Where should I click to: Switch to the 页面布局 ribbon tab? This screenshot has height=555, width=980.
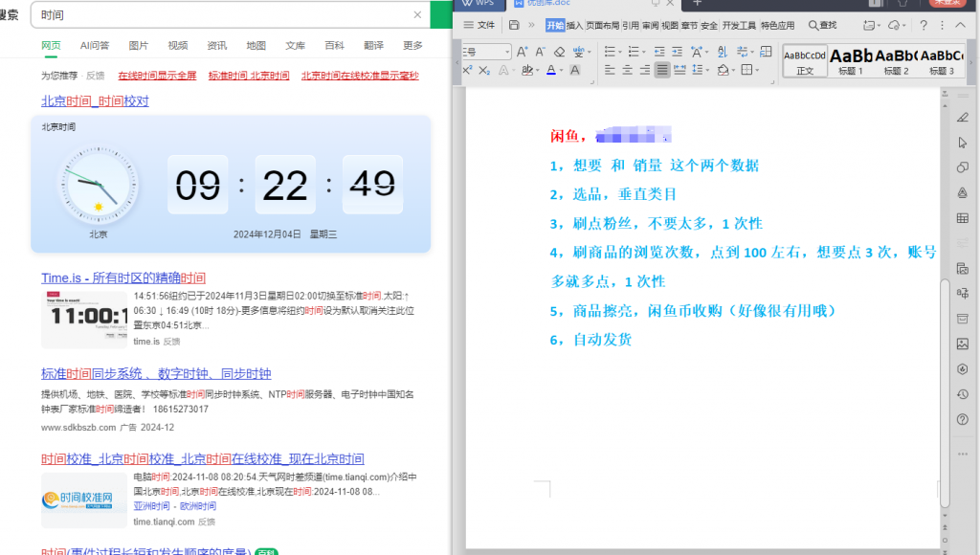point(603,26)
